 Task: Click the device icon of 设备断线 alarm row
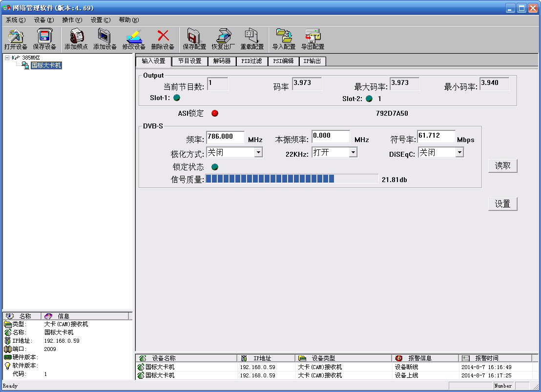[141, 367]
